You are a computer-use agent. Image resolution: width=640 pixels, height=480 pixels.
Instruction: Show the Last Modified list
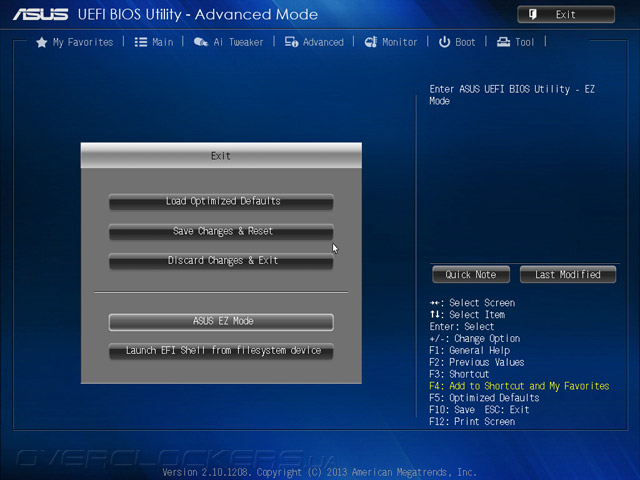(x=568, y=275)
